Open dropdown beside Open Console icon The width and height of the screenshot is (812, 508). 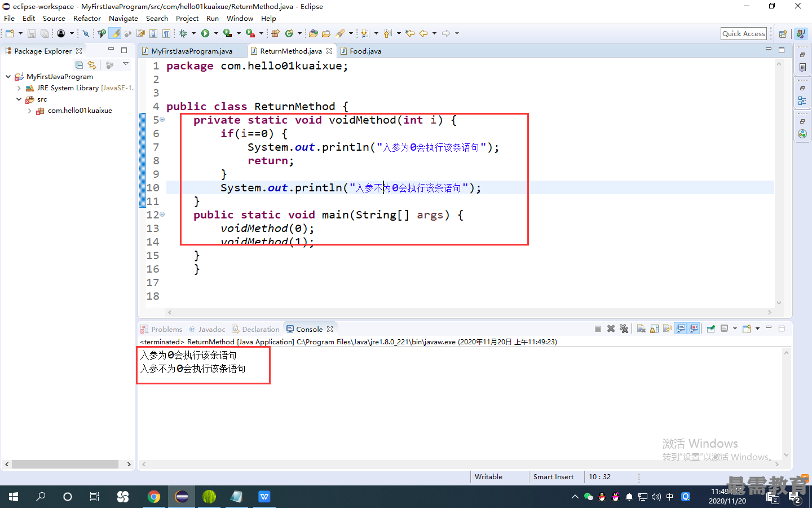coord(757,329)
